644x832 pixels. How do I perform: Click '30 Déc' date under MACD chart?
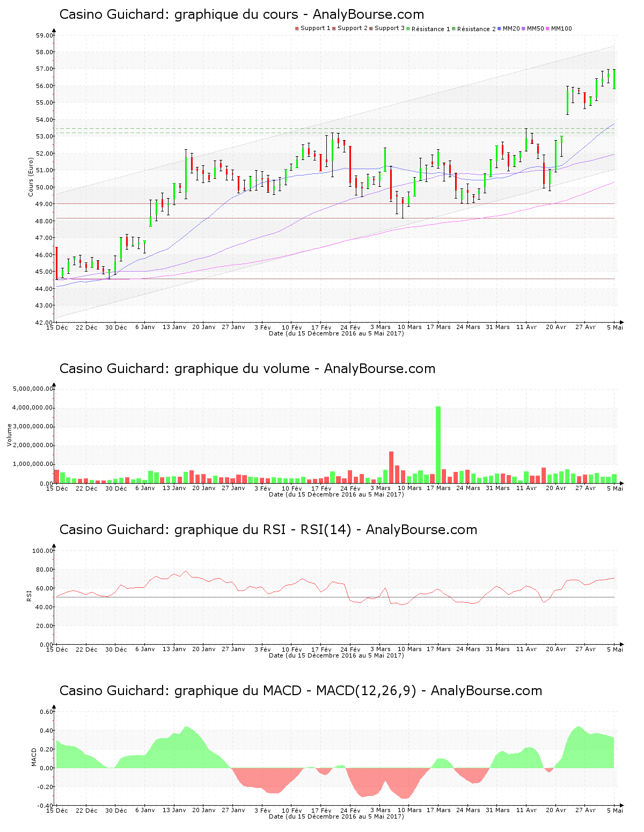pyautogui.click(x=116, y=810)
